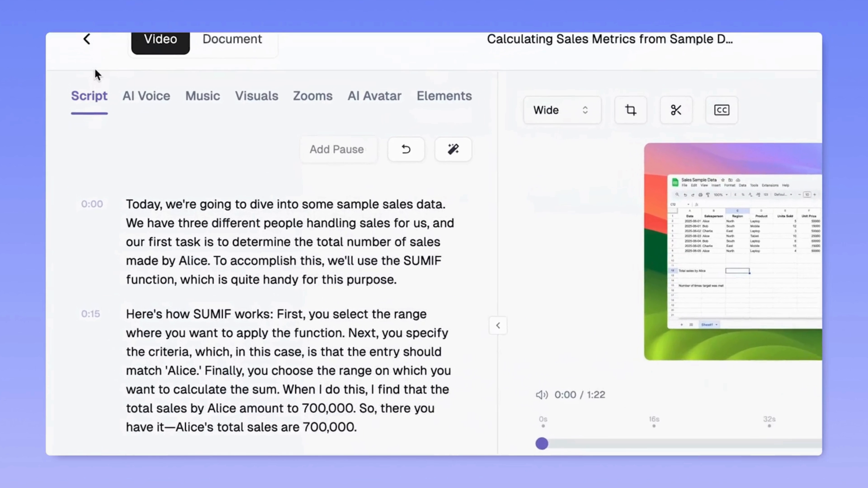Open the Visuals panel
The height and width of the screenshot is (488, 868).
pos(257,96)
